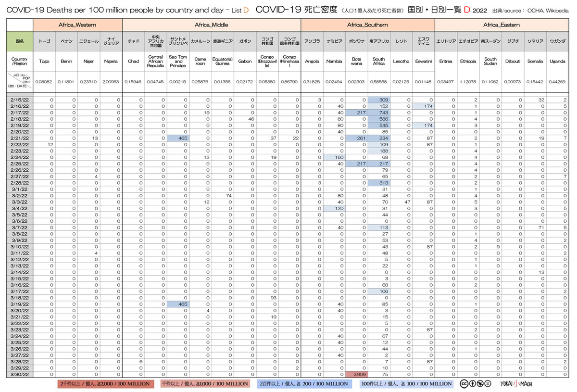Click Nigeria's population value 2.00963
Screen dimensions: 577x392
click(111, 83)
